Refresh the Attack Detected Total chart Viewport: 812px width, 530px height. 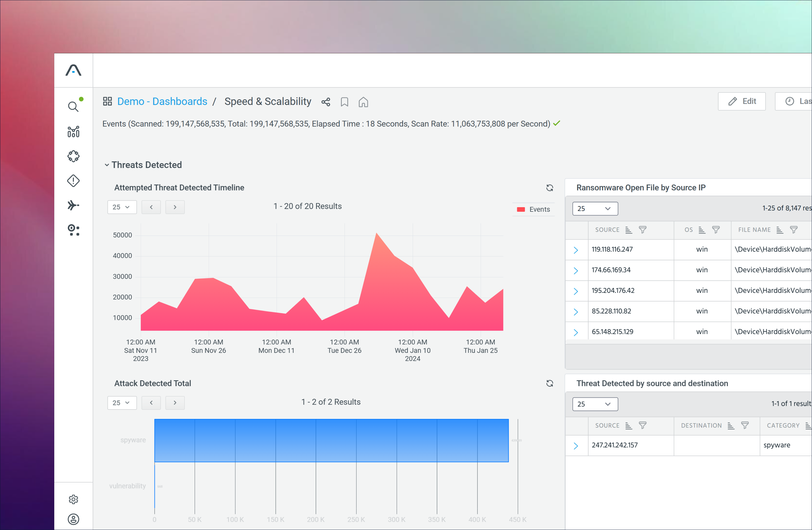[x=549, y=383]
